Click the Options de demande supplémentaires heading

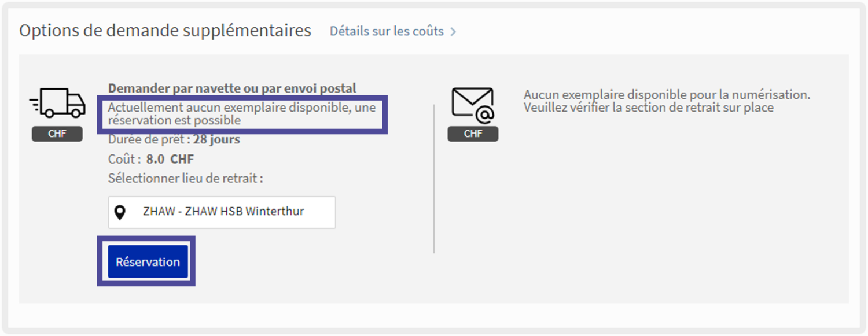tap(165, 31)
